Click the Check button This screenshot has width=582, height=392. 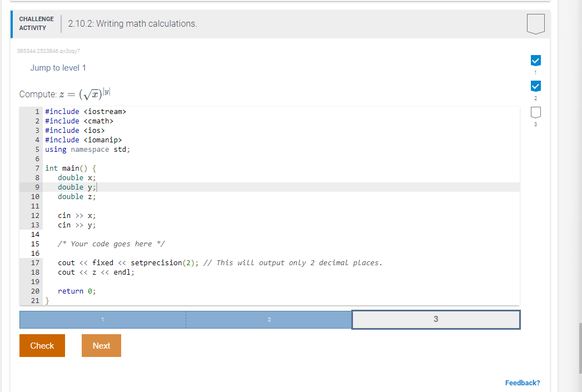coord(42,345)
